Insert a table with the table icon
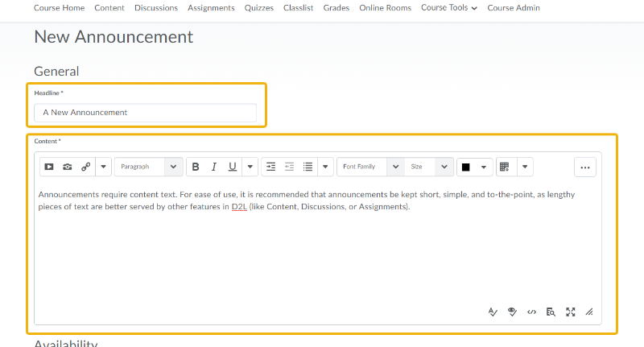This screenshot has width=644, height=347. tap(505, 167)
